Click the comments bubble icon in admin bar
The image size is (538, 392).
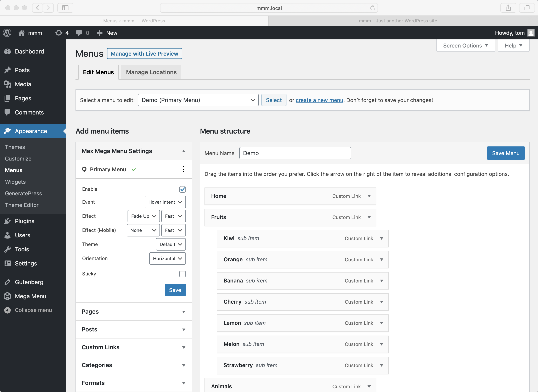pos(79,33)
